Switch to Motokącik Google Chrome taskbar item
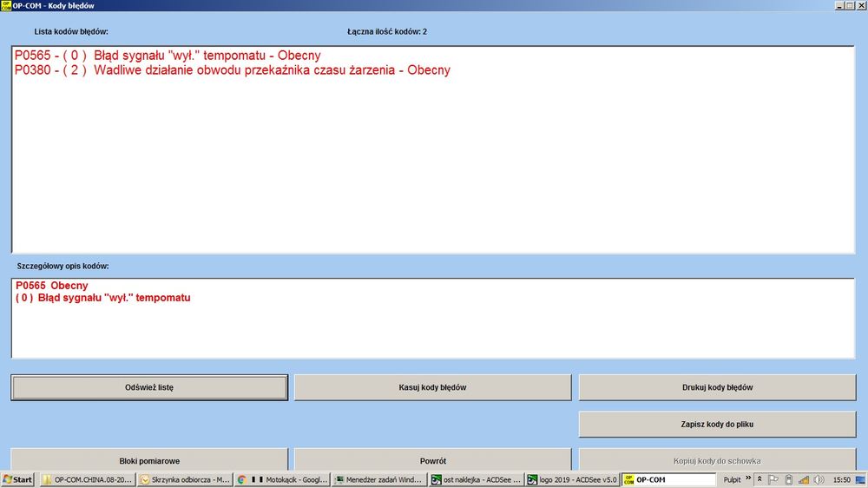The width and height of the screenshot is (868, 488). [282, 479]
